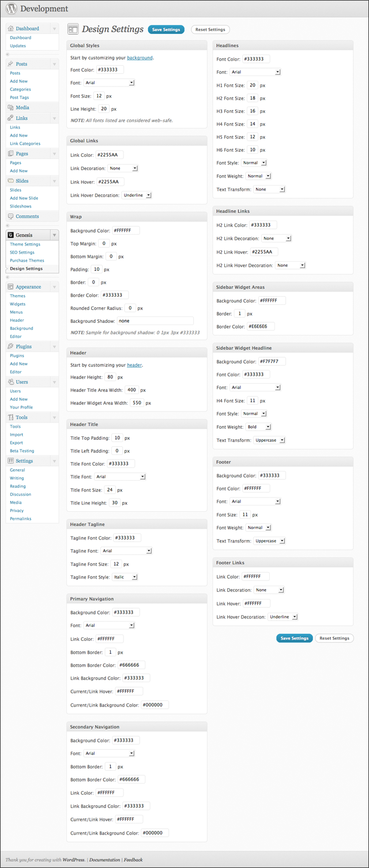Open Global Styles Font dropdown
Viewport: 369px width, 868px height.
coord(109,82)
